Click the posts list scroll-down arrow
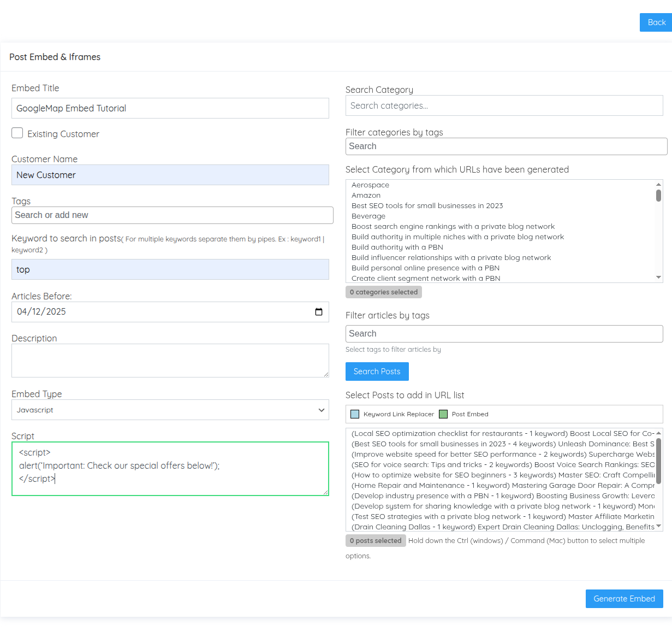Image resolution: width=672 pixels, height=631 pixels. tap(658, 526)
